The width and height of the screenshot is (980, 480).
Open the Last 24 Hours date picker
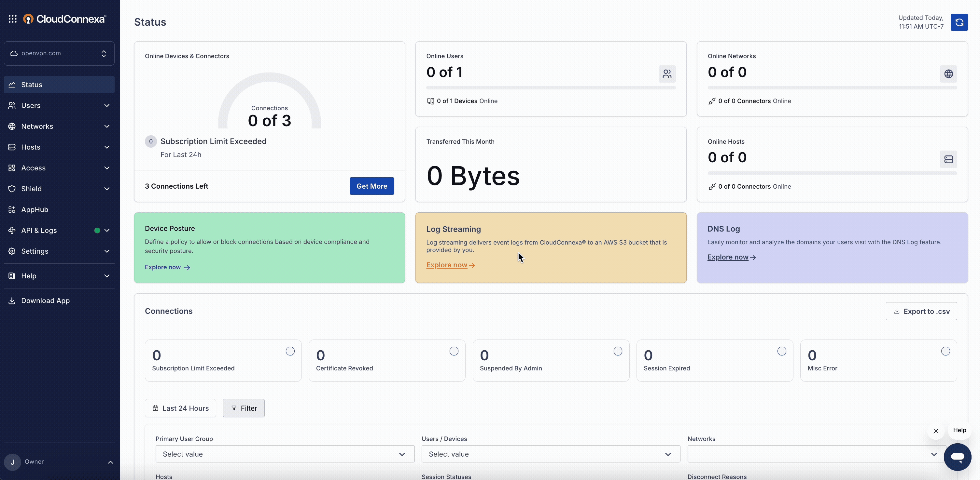(x=180, y=408)
